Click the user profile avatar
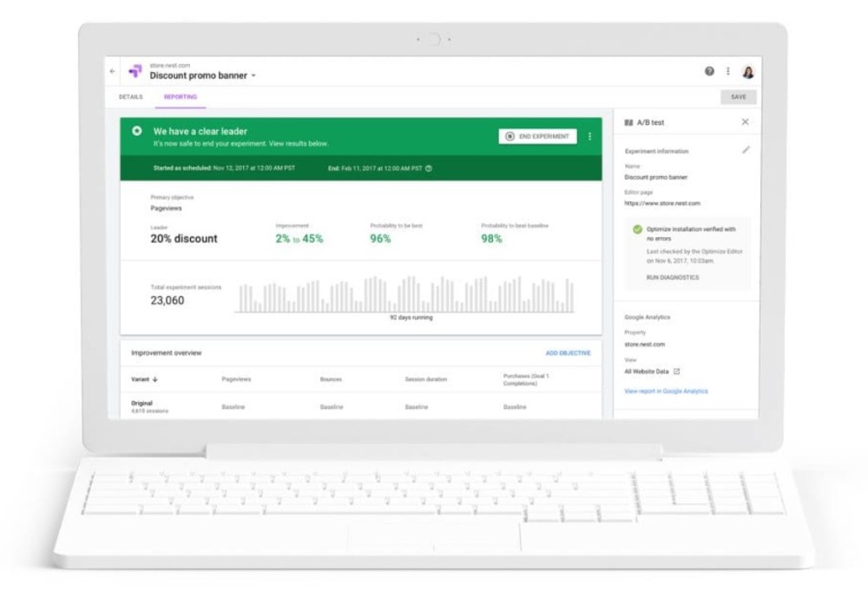Viewport: 868px width, 598px height. pyautogui.click(x=748, y=72)
